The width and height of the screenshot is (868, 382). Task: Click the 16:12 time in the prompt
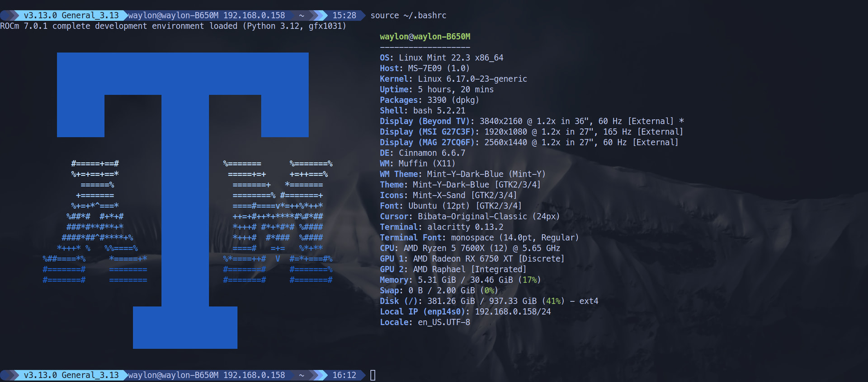[x=344, y=375]
